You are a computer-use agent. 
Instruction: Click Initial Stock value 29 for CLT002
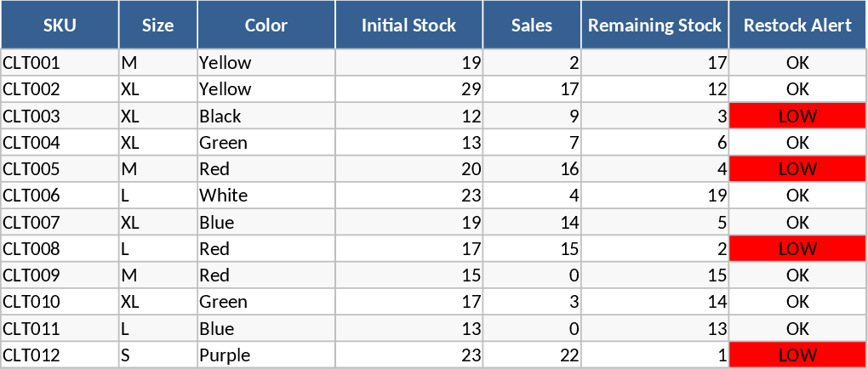pyautogui.click(x=408, y=89)
